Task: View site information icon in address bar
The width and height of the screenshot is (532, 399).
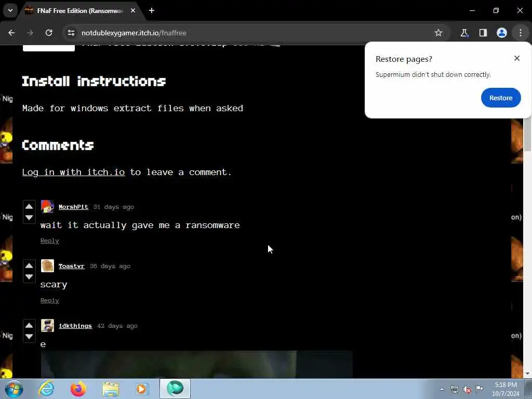Action: (71, 33)
